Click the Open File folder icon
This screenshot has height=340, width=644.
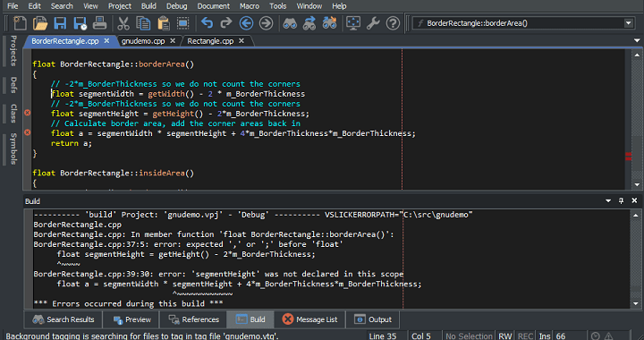tap(40, 23)
